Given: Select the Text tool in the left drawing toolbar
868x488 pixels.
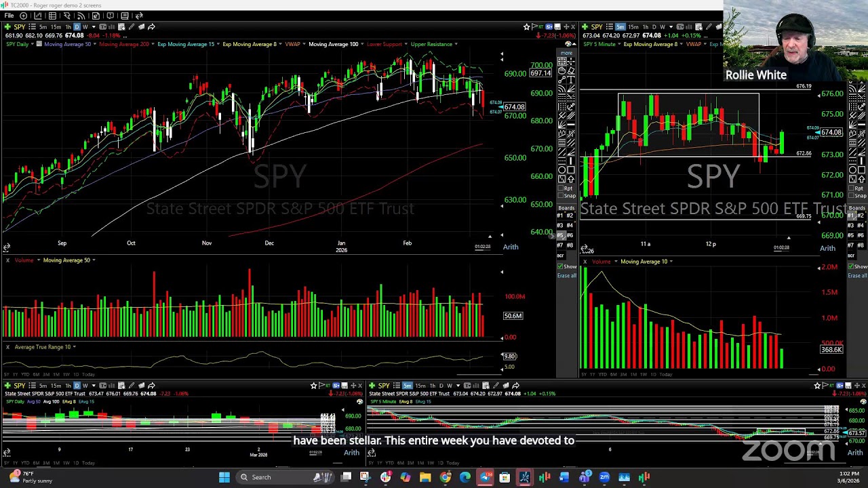Looking at the screenshot, I should (x=571, y=80).
